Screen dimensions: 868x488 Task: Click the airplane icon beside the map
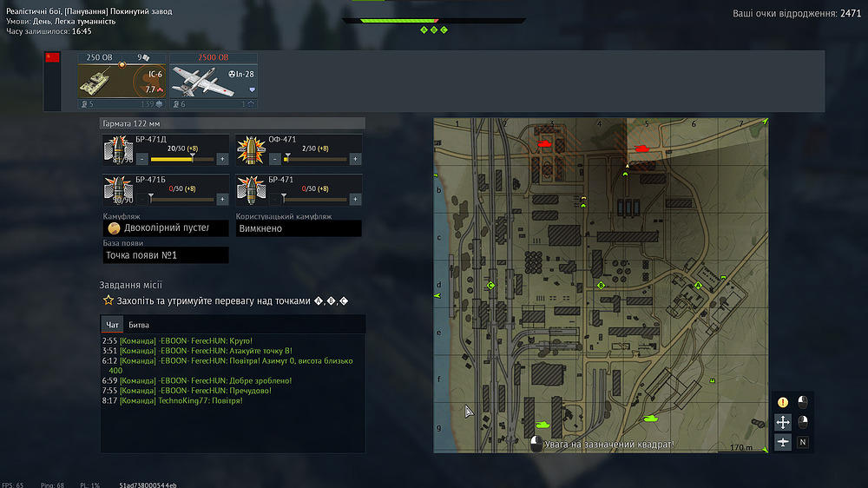coord(783,442)
